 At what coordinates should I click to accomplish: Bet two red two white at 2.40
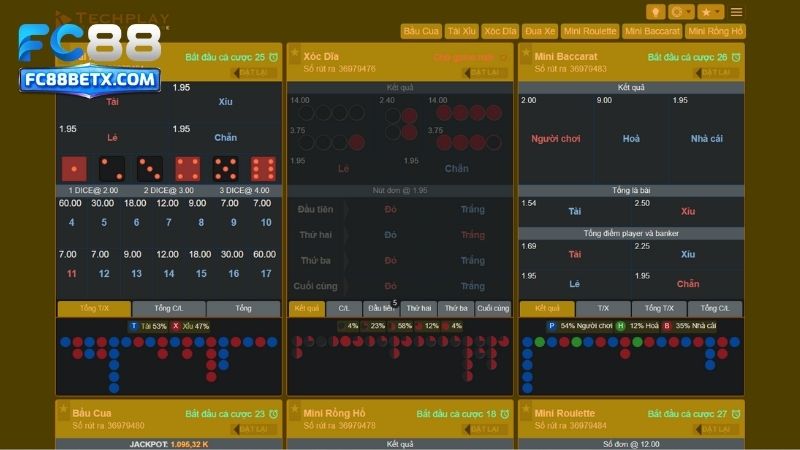pyautogui.click(x=401, y=122)
